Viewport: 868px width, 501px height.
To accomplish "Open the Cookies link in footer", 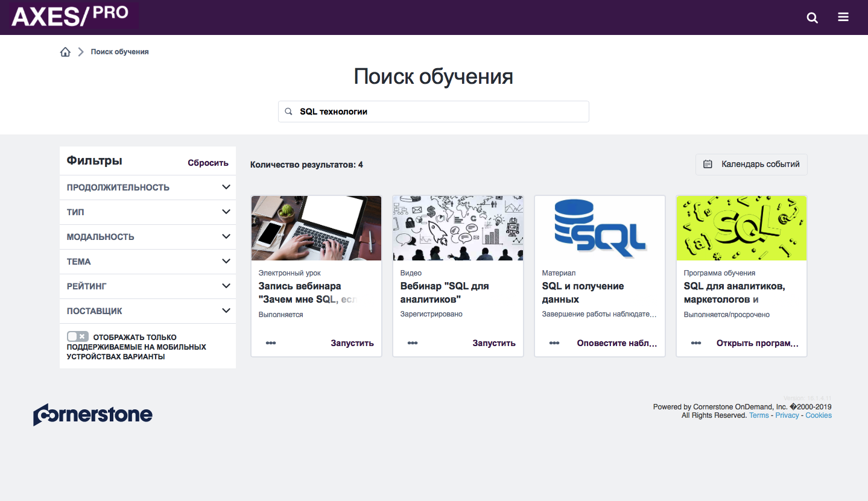I will pyautogui.click(x=819, y=415).
